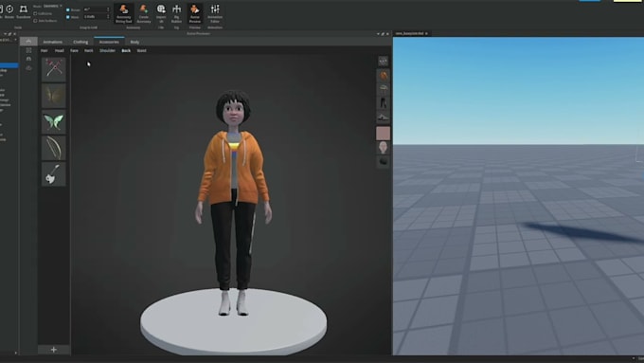Viewport: 644px width, 363px height.
Task: Click the second icon in left side strip
Action: (28, 59)
